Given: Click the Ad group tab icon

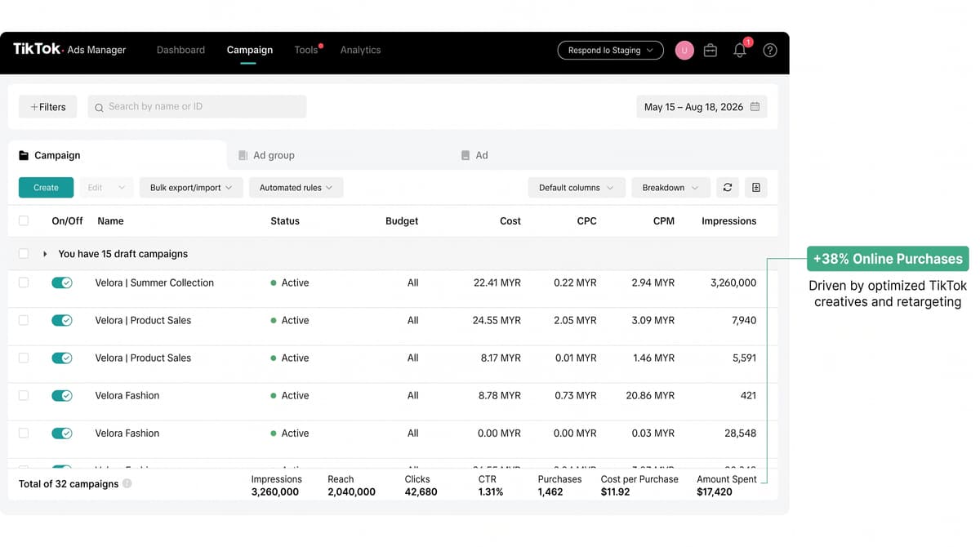Looking at the screenshot, I should (243, 155).
